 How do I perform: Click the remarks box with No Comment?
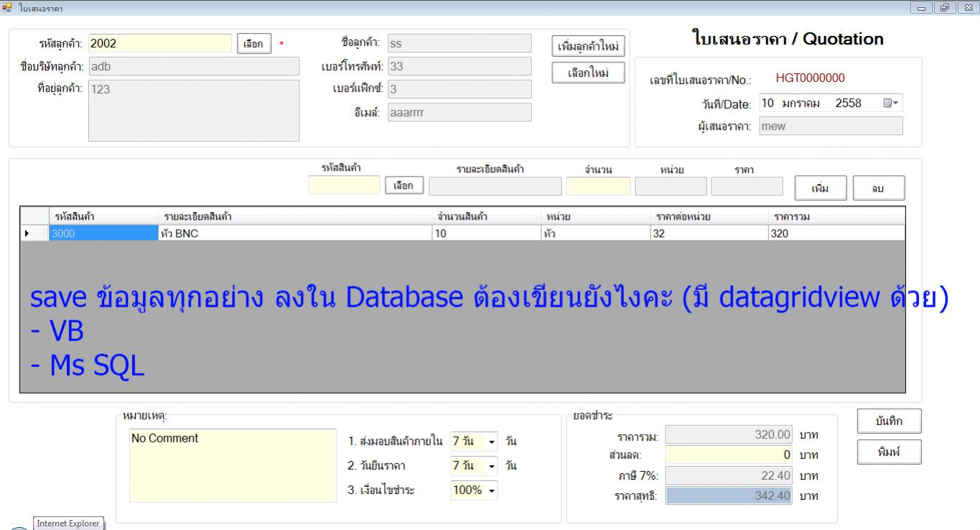233,465
